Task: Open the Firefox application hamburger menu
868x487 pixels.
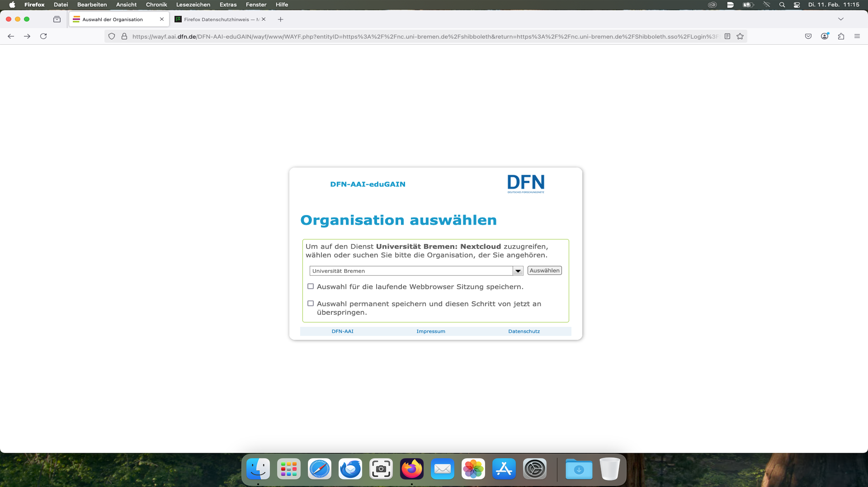Action: click(857, 36)
